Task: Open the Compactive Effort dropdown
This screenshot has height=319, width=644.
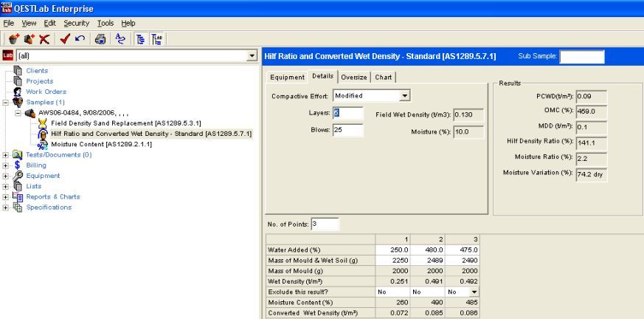Action: (404, 95)
